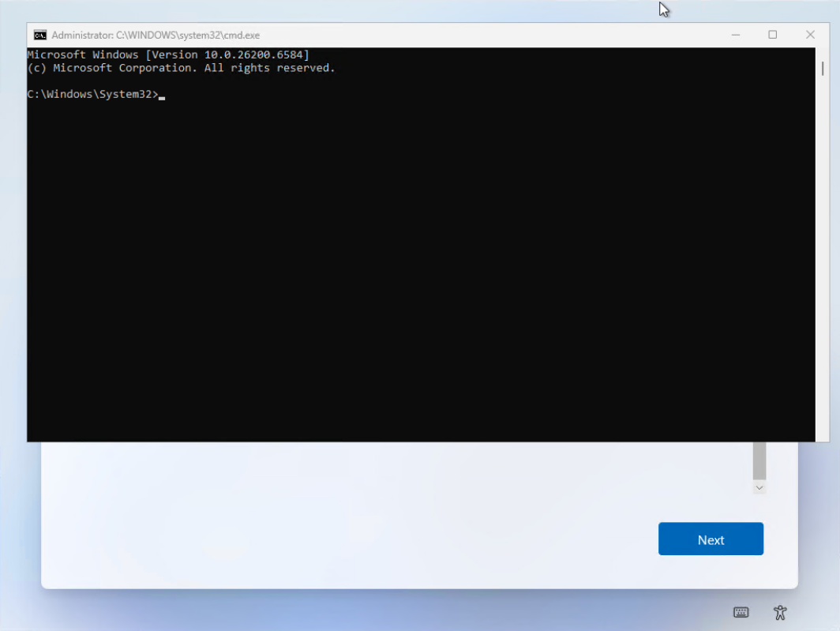This screenshot has width=840, height=631.
Task: Click the Microsoft Corporation copyright line
Action: (181, 68)
